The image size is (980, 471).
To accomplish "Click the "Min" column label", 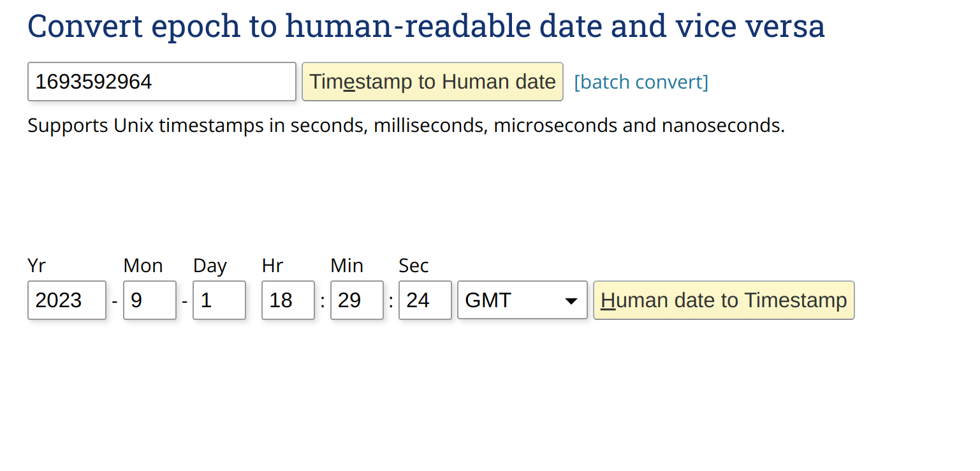I will click(346, 265).
